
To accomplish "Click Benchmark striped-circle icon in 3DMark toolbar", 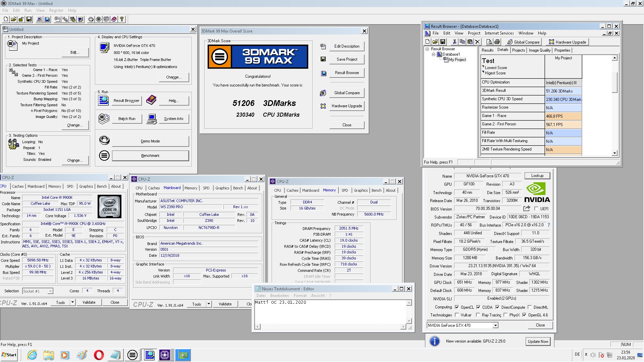I will coord(99,19).
